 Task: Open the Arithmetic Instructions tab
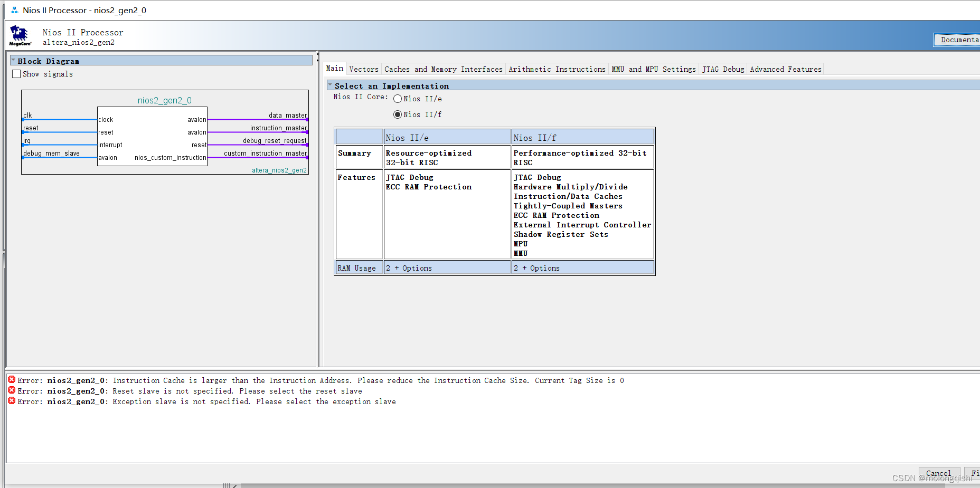[x=557, y=69]
